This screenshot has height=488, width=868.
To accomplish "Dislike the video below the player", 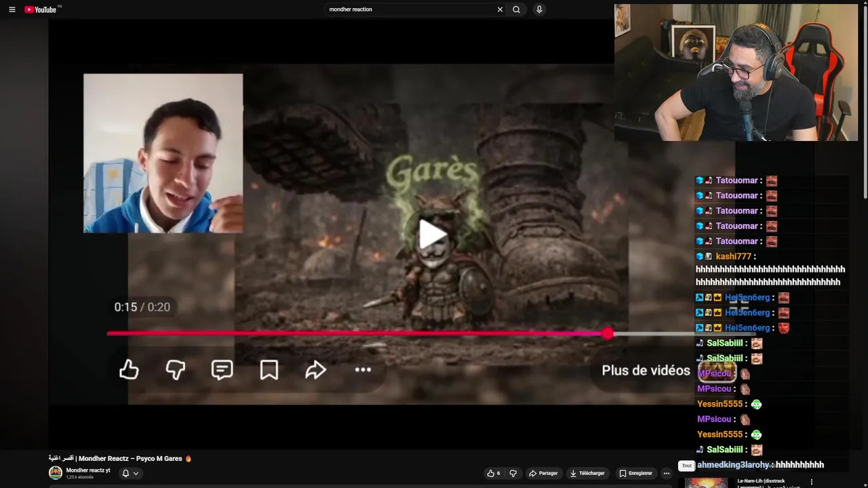I will [x=513, y=473].
